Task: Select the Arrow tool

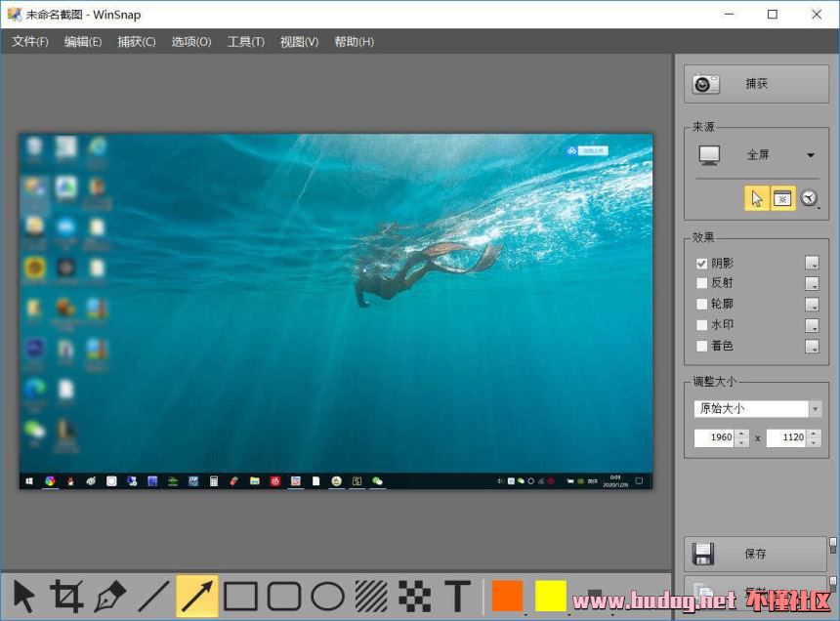Action: [x=197, y=596]
